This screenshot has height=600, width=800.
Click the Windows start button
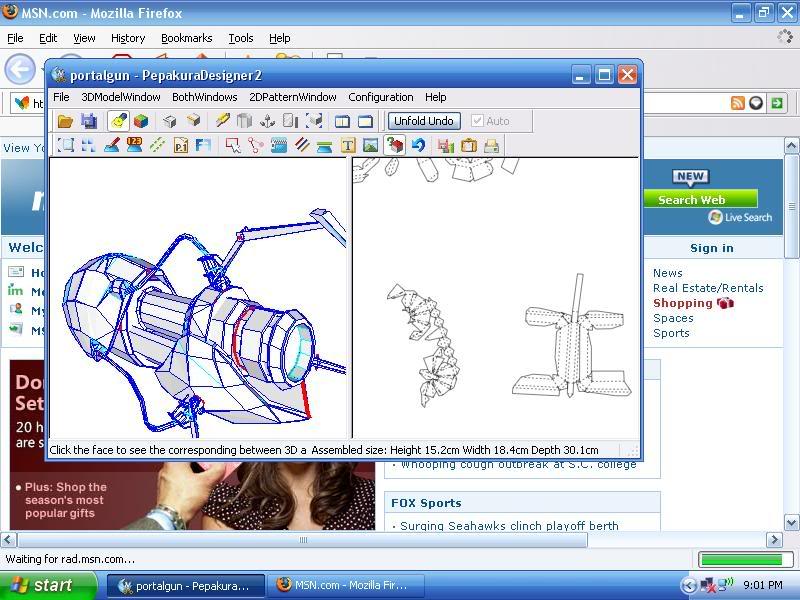pos(41,585)
